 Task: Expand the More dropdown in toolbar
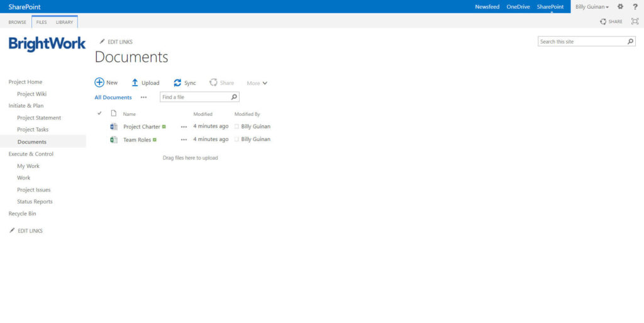tap(257, 83)
